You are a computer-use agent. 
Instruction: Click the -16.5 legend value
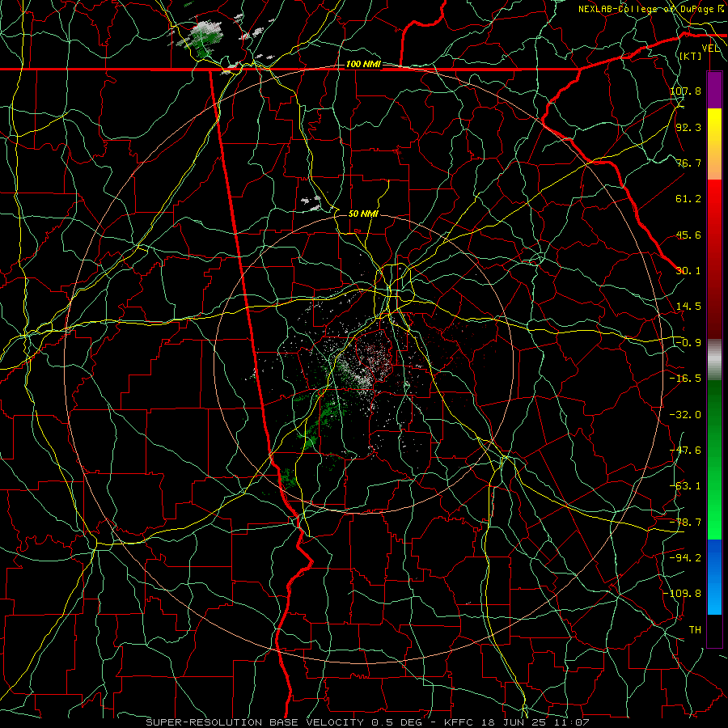point(685,379)
